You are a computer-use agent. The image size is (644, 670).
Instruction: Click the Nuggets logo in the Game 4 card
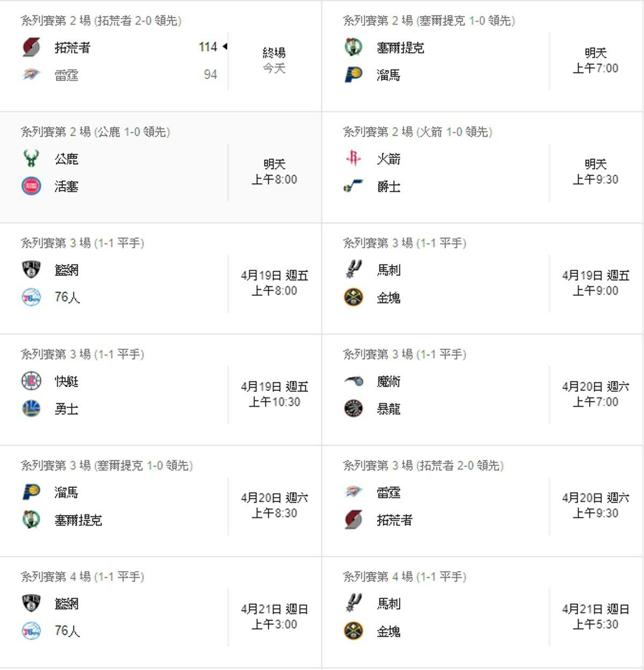pos(353,630)
